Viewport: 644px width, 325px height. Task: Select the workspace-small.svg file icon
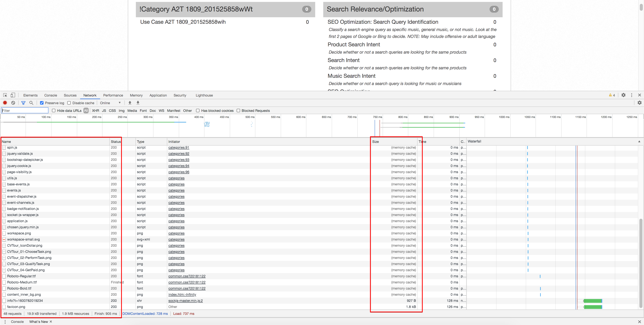pos(4,239)
